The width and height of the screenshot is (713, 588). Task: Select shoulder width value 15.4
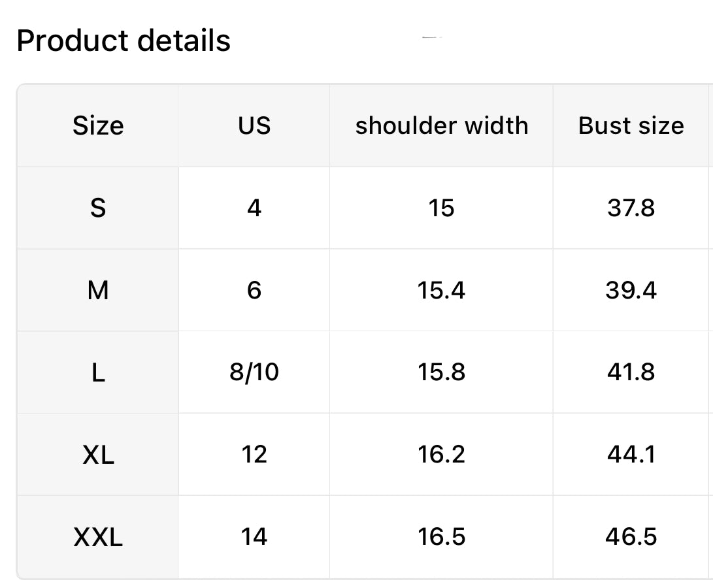pyautogui.click(x=441, y=290)
